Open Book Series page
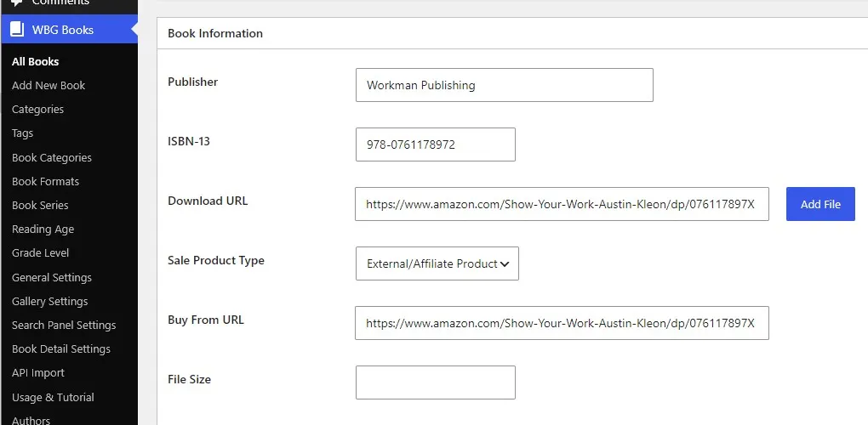This screenshot has height=425, width=868. 40,205
